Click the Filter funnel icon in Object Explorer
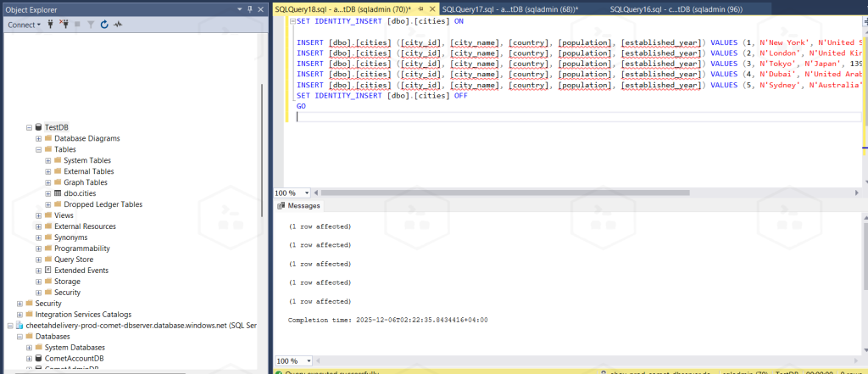The width and height of the screenshot is (868, 374). click(91, 25)
